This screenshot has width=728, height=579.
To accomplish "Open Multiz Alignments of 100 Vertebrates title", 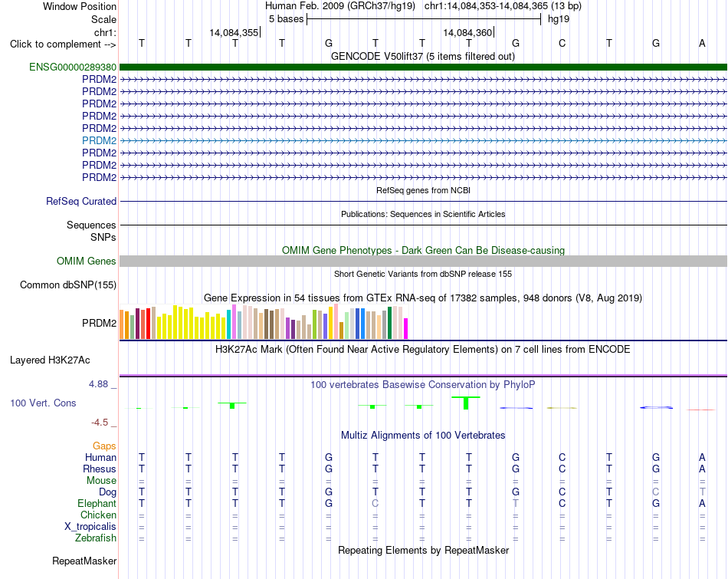I will point(423,436).
